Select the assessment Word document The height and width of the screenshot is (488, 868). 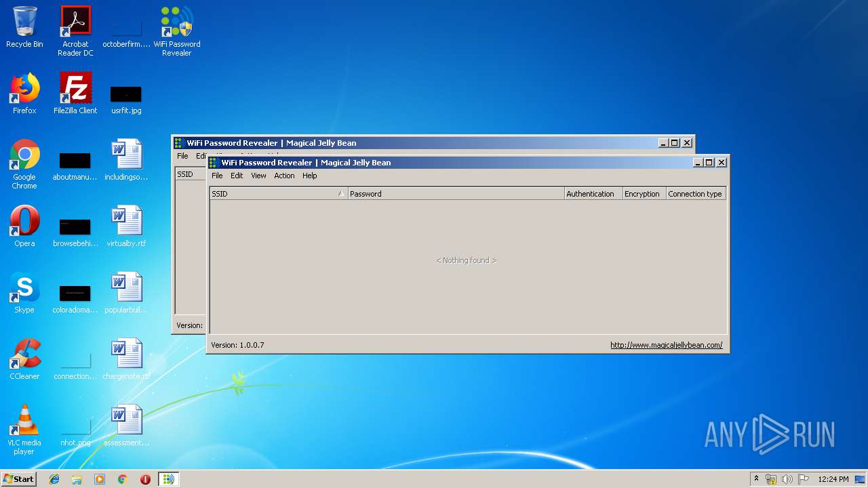126,426
